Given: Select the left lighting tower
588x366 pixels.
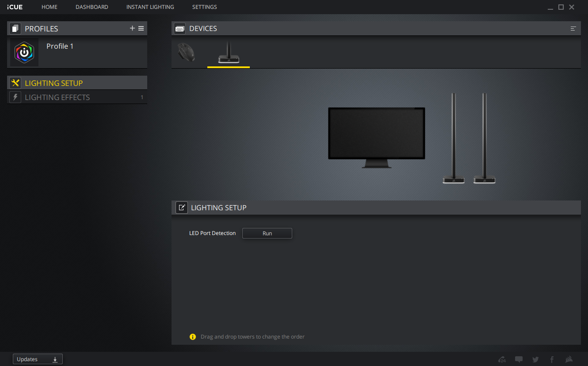Looking at the screenshot, I should 454,138.
